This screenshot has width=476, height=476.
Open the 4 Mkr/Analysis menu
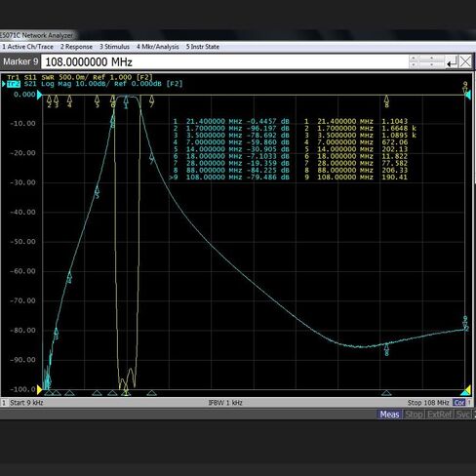pos(158,47)
